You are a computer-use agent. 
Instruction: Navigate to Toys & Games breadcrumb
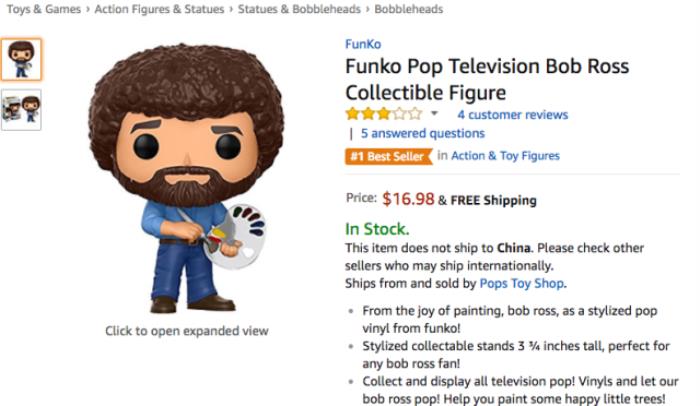coord(43,10)
